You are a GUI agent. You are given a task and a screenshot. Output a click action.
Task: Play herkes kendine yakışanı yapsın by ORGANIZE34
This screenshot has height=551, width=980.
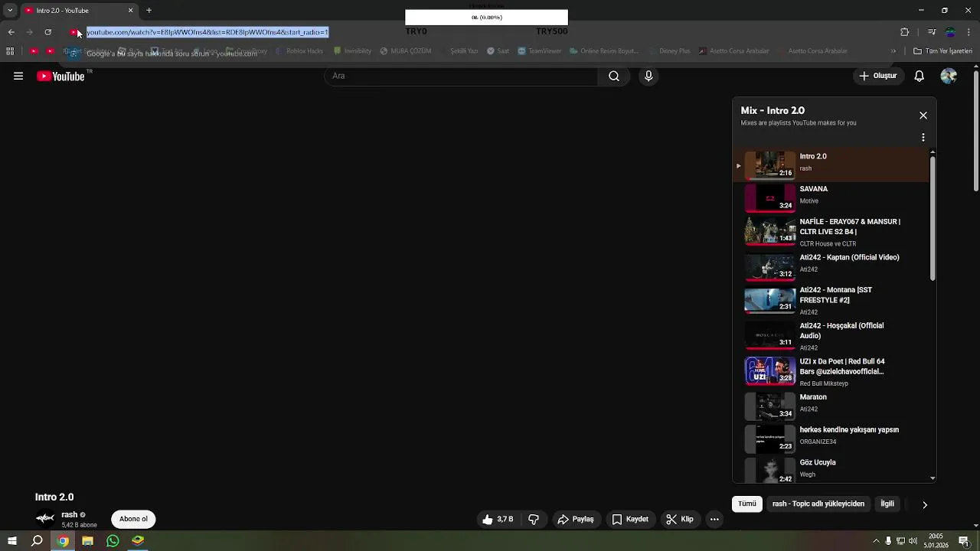coord(832,439)
